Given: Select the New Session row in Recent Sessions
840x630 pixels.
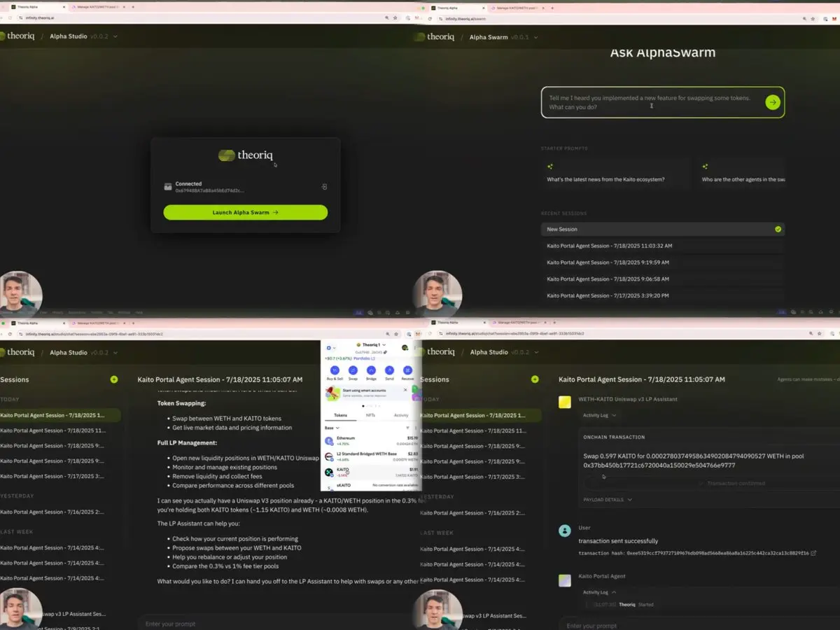Looking at the screenshot, I should point(663,229).
